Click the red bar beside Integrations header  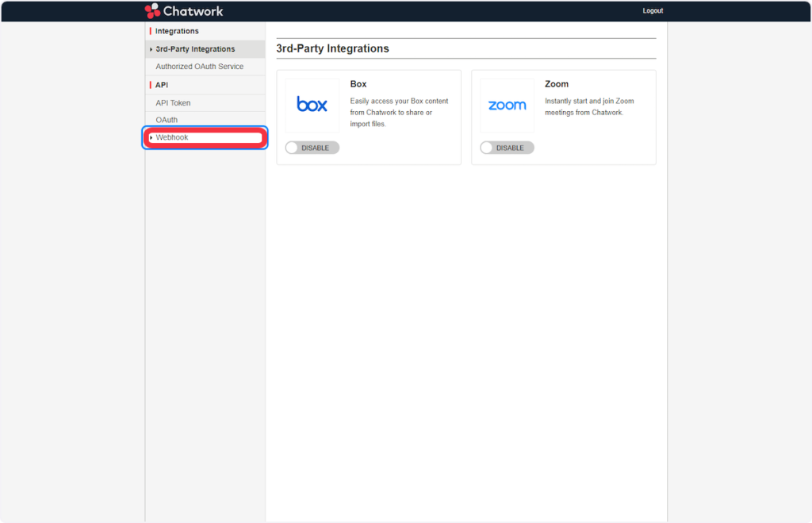coord(150,31)
